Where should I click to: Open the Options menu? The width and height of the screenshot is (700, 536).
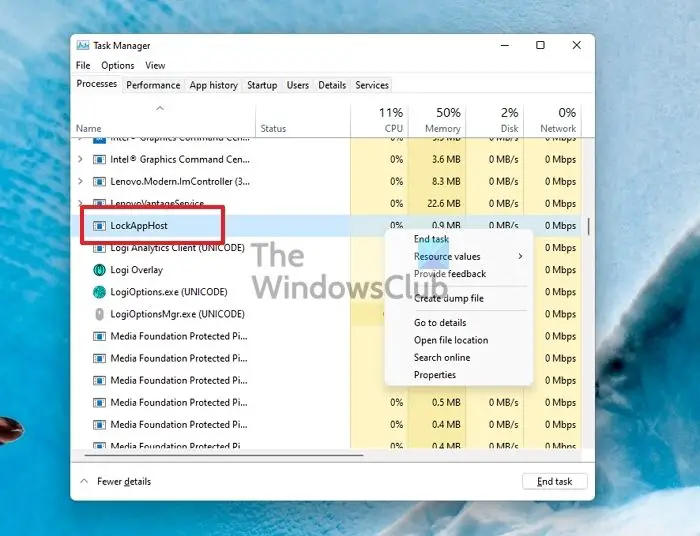click(x=117, y=66)
